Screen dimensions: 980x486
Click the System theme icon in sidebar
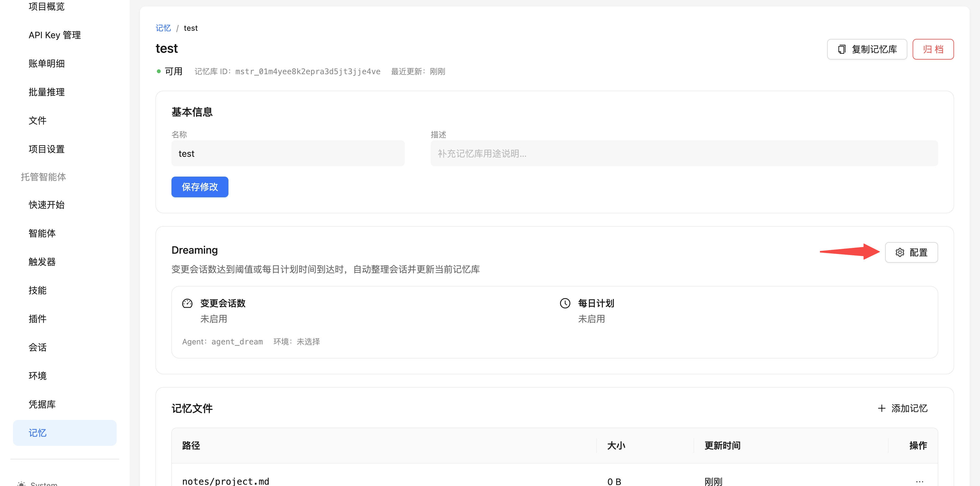(21, 484)
